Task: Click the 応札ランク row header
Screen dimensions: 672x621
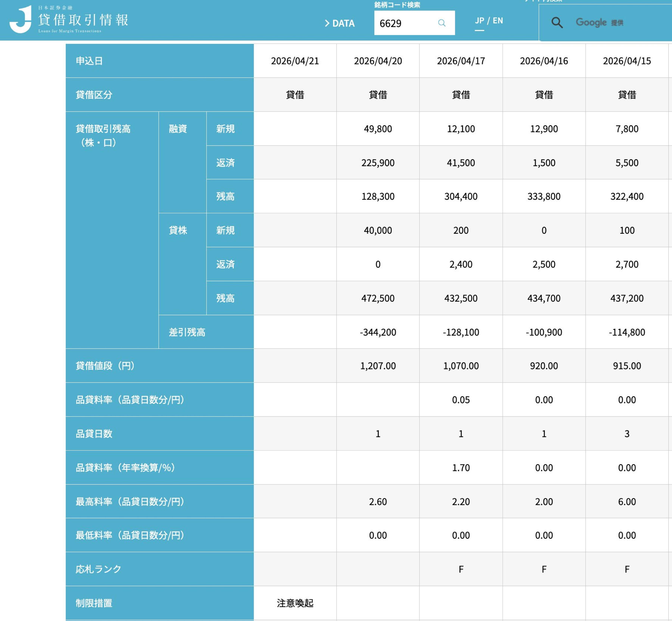Action: [98, 569]
